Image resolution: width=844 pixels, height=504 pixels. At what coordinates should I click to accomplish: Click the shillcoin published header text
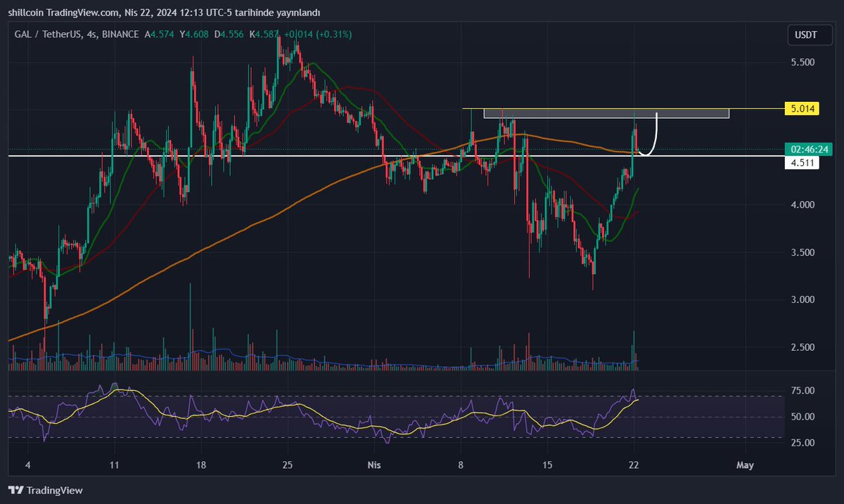[165, 12]
